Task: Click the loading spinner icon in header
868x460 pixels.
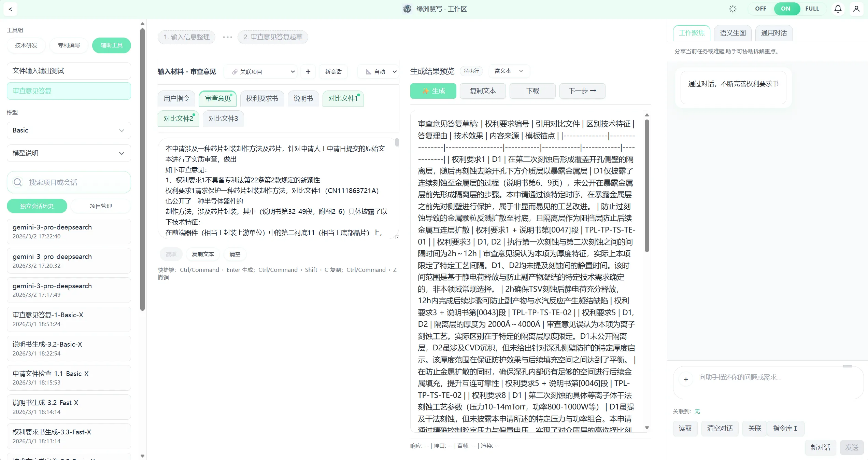Action: [x=733, y=9]
